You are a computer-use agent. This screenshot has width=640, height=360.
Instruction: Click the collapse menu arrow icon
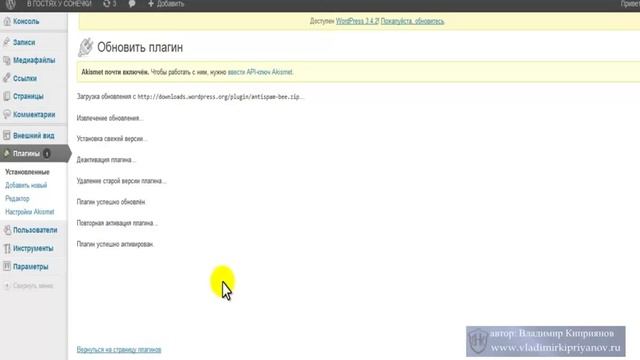pyautogui.click(x=7, y=286)
